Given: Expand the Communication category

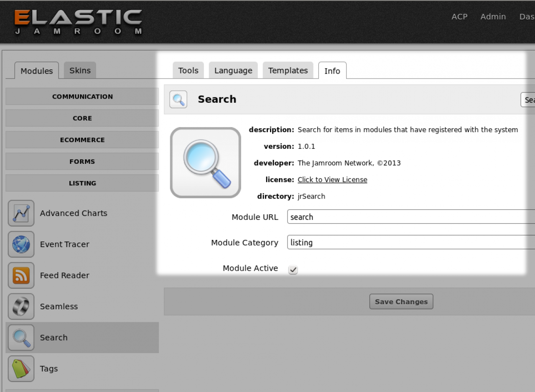Looking at the screenshot, I should click(x=82, y=97).
